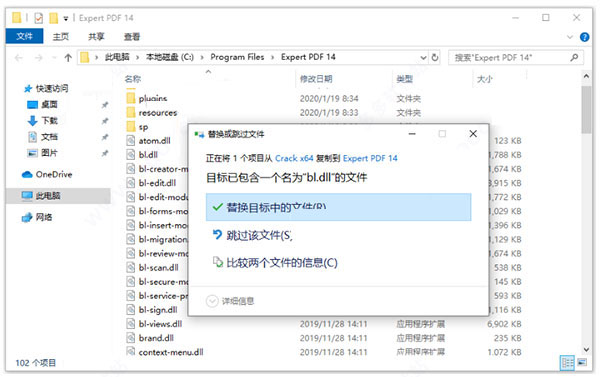Select the brand.dll file
600x377 pixels.
click(x=156, y=338)
